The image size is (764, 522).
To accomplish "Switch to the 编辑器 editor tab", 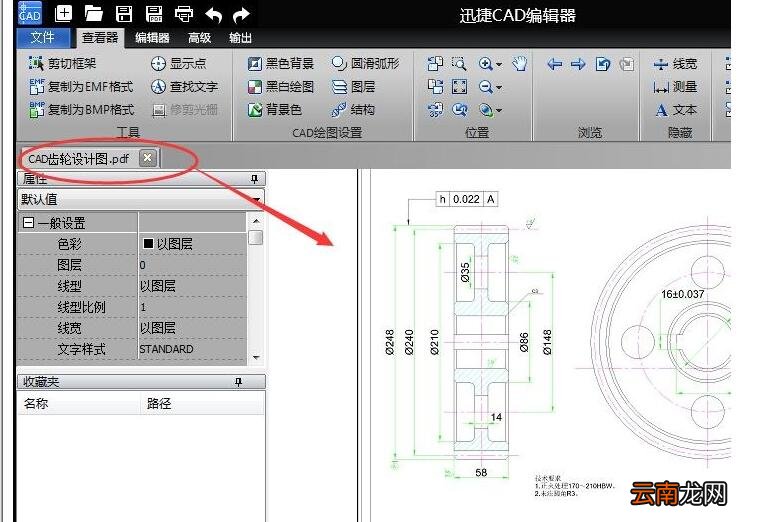I will click(x=153, y=38).
